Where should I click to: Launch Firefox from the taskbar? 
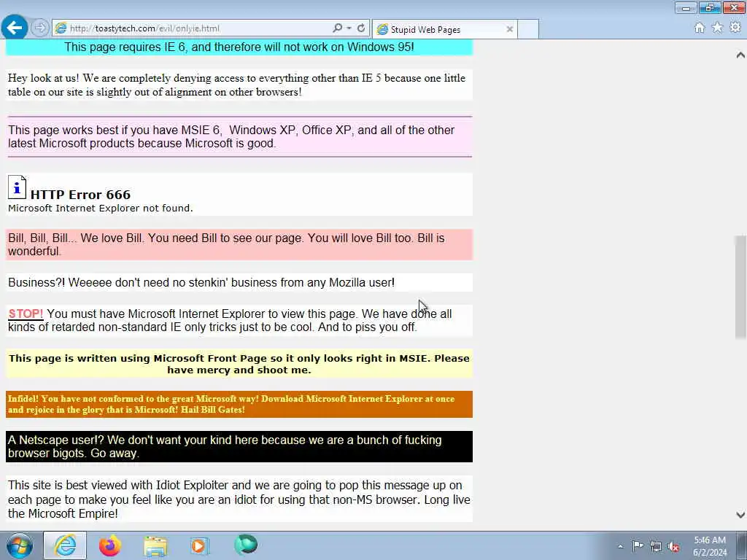[110, 545]
